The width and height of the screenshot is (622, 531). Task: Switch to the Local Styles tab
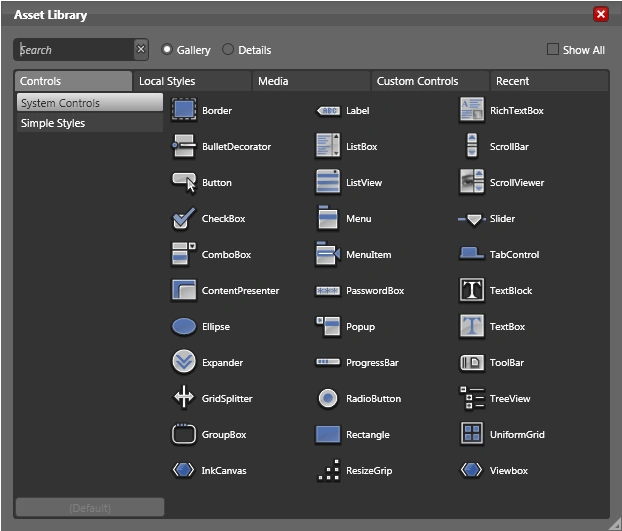(192, 81)
